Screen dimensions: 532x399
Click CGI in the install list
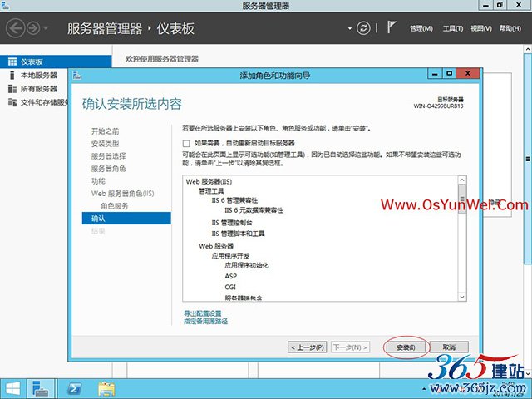coord(230,287)
